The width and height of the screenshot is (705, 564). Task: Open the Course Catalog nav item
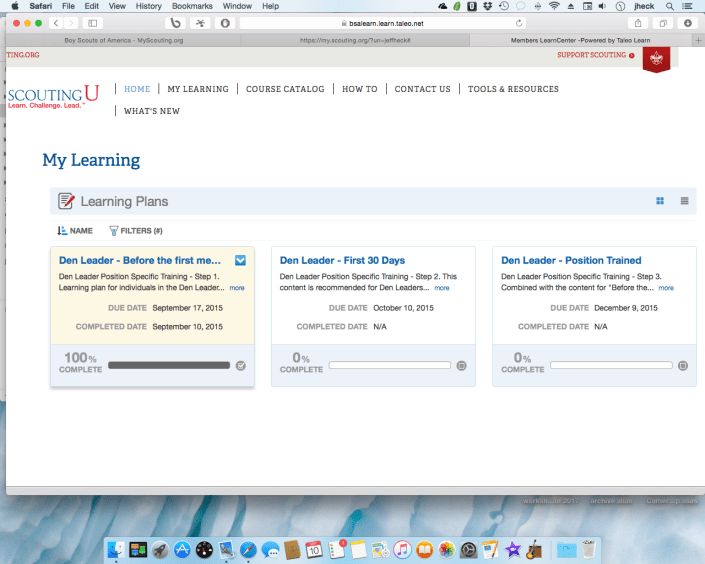point(285,89)
